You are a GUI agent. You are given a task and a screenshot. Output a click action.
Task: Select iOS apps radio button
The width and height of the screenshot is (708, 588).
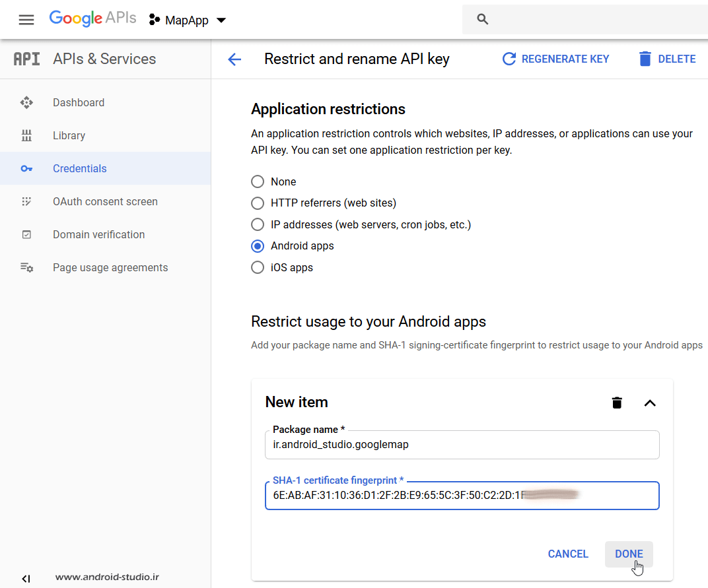[258, 267]
